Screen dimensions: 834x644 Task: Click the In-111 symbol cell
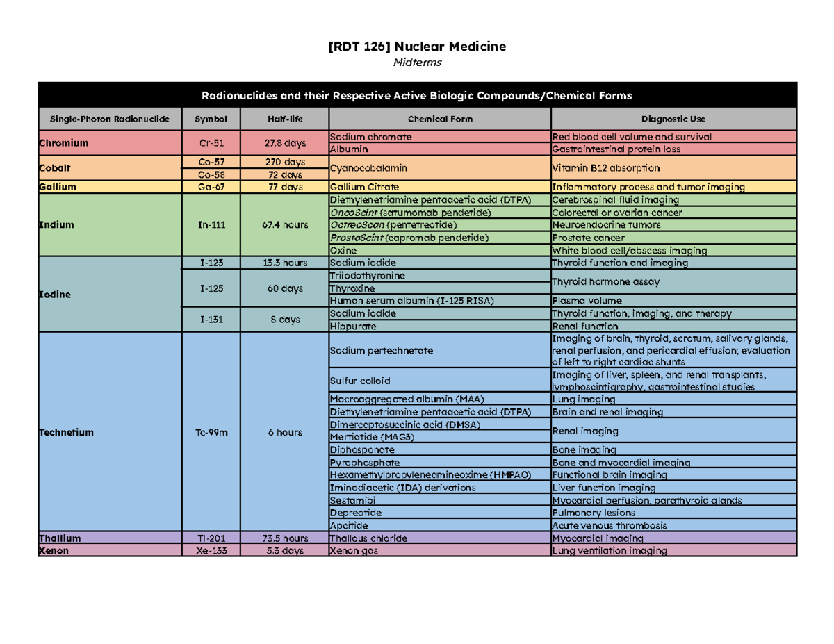(211, 224)
